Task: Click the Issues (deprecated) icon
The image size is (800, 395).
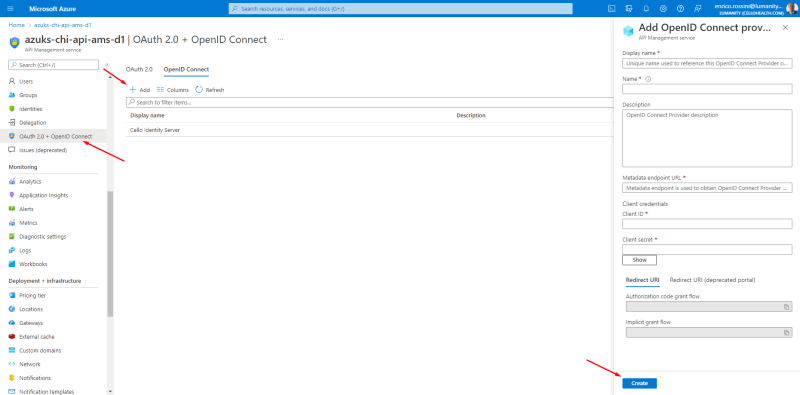Action: tap(12, 150)
